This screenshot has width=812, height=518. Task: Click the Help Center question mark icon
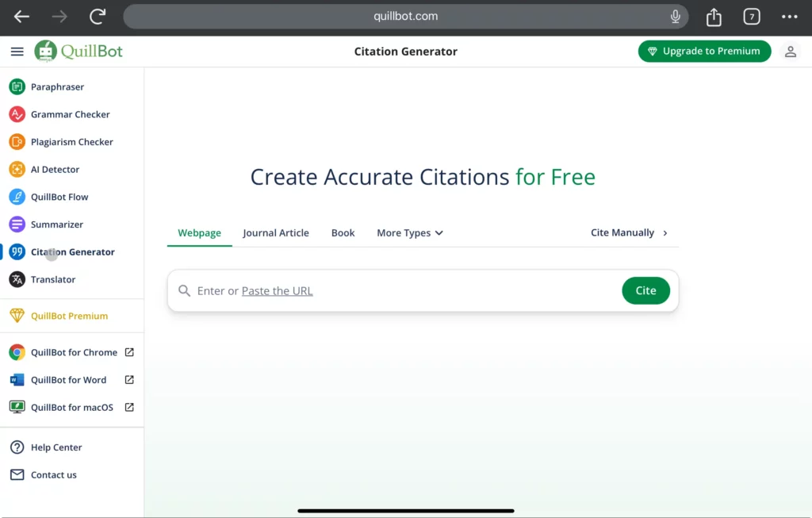pos(17,447)
